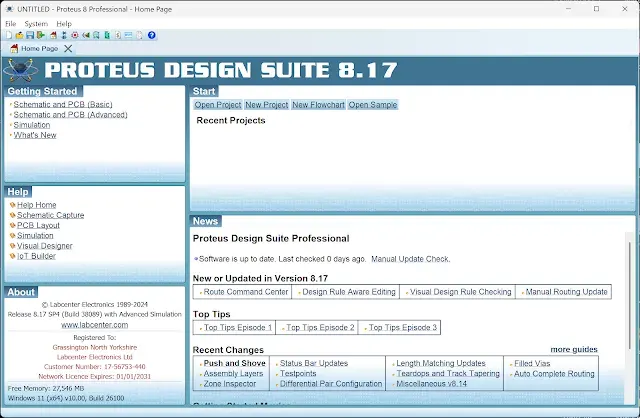This screenshot has height=418, width=640.
Task: Open the Length Matching Updates guide
Action: [x=441, y=363]
